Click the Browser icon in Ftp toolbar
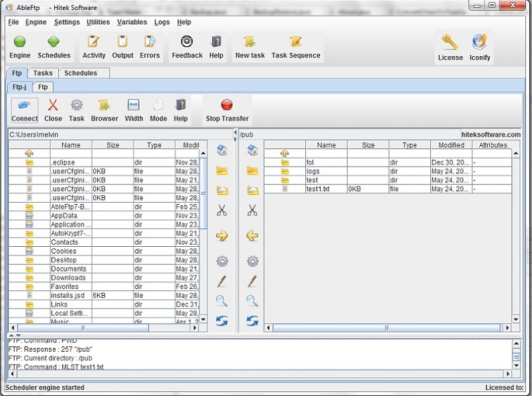Viewport: 532px width, 396px height. 104,110
